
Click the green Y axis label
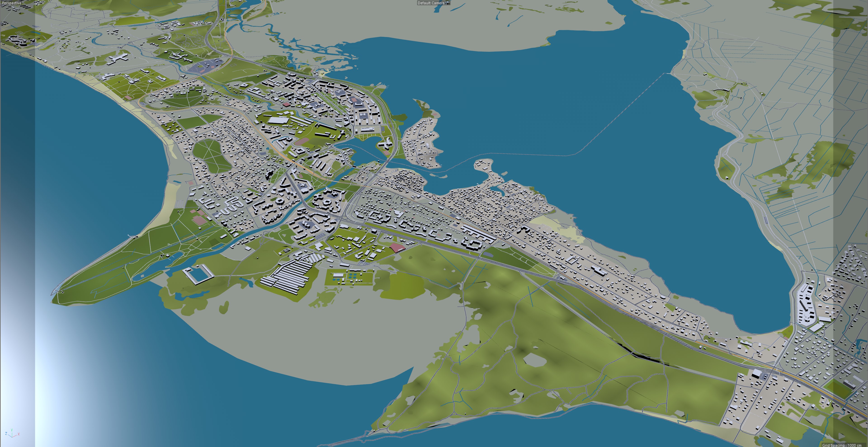[x=12, y=430]
